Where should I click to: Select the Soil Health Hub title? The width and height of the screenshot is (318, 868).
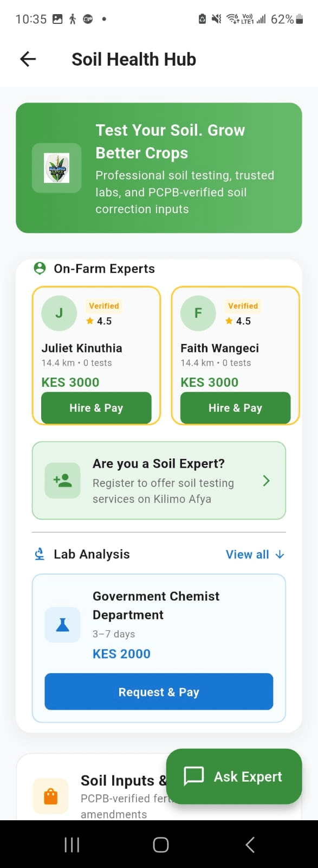coord(134,59)
